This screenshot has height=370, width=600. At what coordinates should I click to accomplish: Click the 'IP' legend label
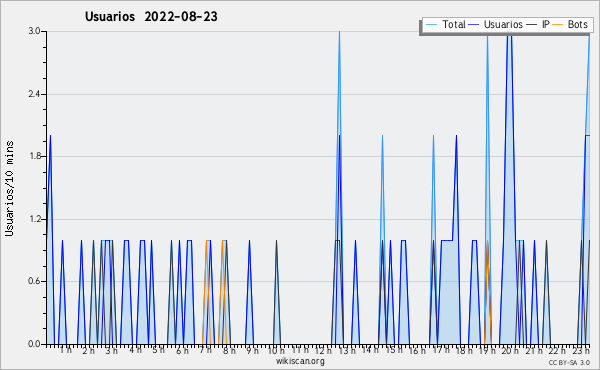546,24
